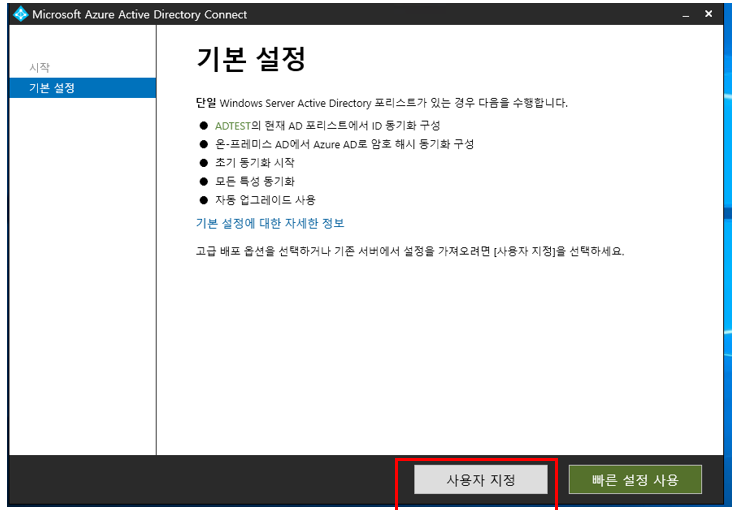Click the green ADTEST forest name
The width and height of the screenshot is (732, 510).
point(233,126)
